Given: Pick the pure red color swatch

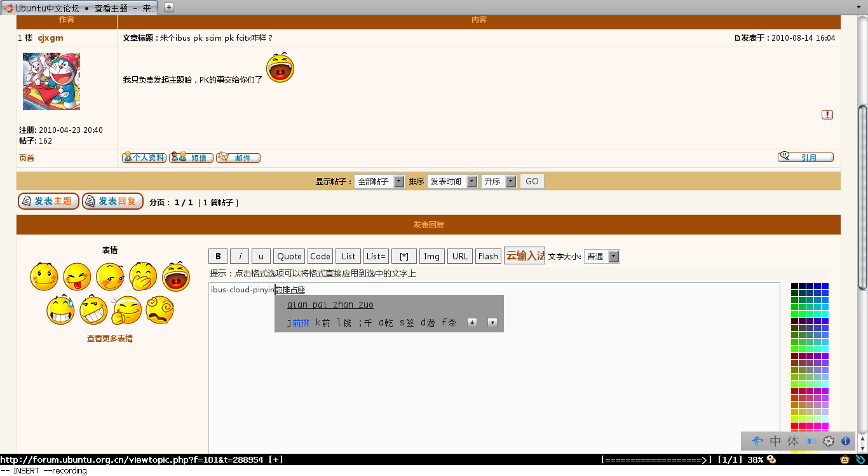Looking at the screenshot, I should point(794,426).
